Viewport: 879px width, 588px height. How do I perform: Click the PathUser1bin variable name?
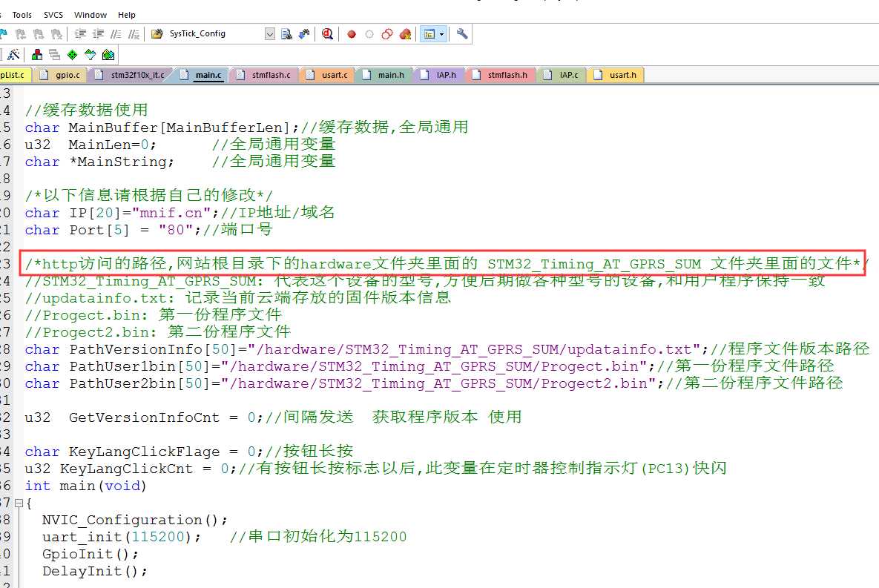coord(122,366)
